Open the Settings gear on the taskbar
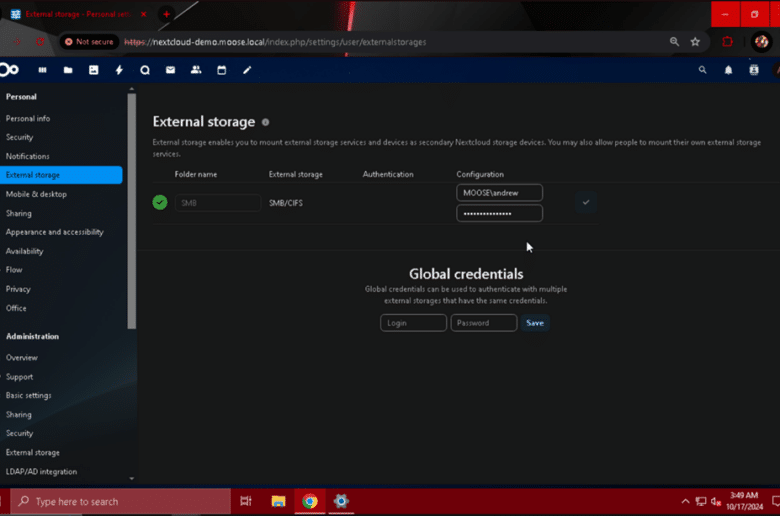Image resolution: width=780 pixels, height=516 pixels. tap(341, 501)
